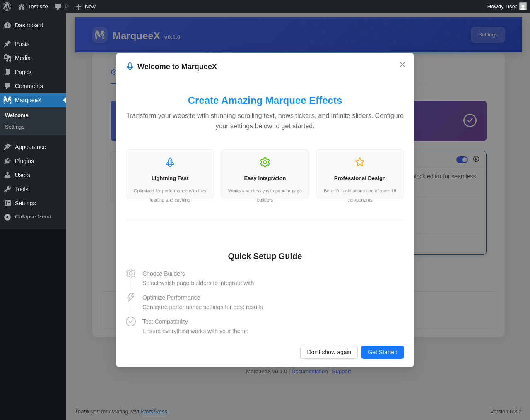
Task: Click the Don't show again button
Action: [329, 352]
